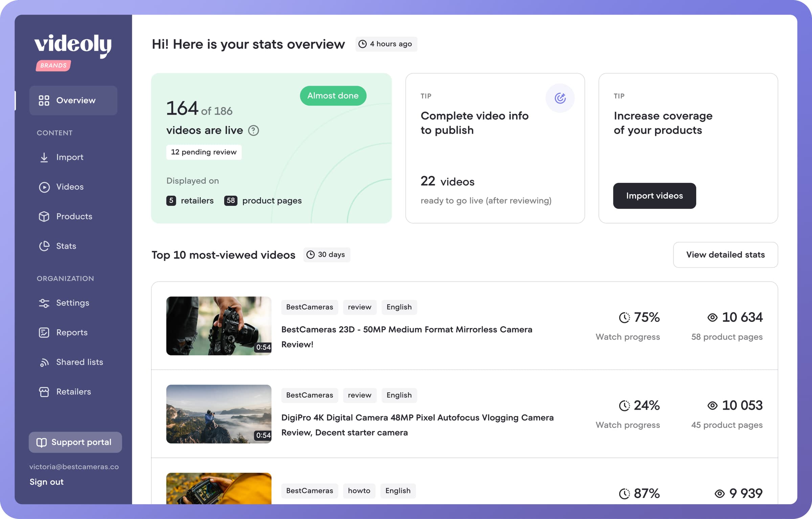This screenshot has height=519, width=812.
Task: Click the watch progress icon next to 87%
Action: tap(624, 494)
